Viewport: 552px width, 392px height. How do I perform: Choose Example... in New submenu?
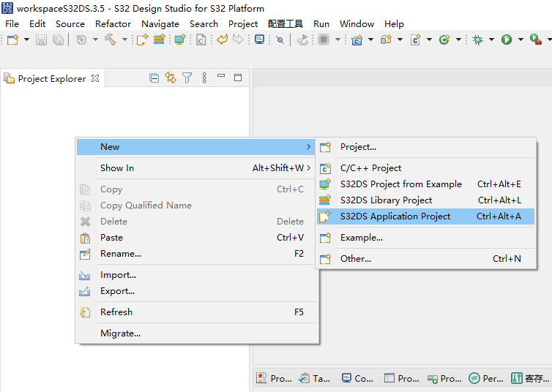click(x=425, y=238)
